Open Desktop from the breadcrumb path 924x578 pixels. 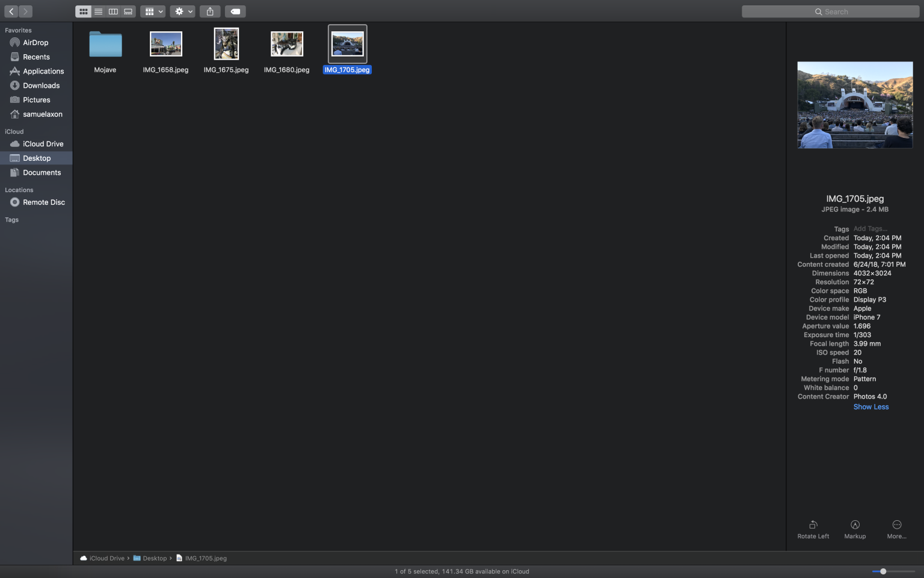click(155, 558)
